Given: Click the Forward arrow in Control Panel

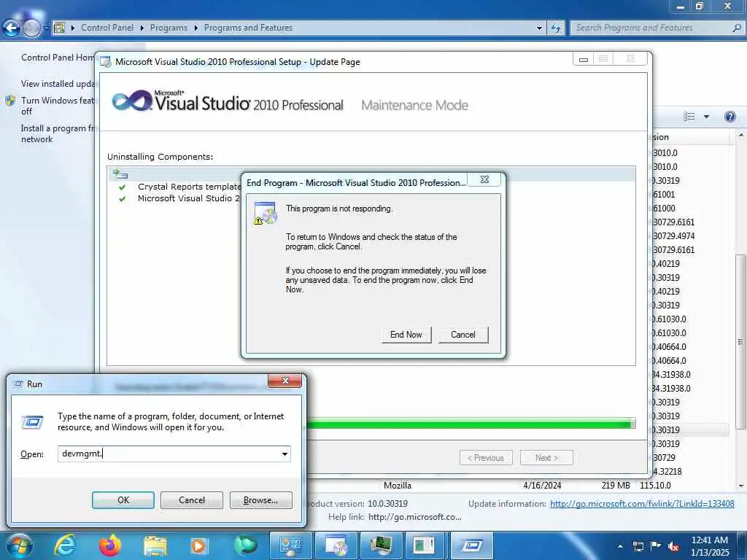Looking at the screenshot, I should coord(31,28).
